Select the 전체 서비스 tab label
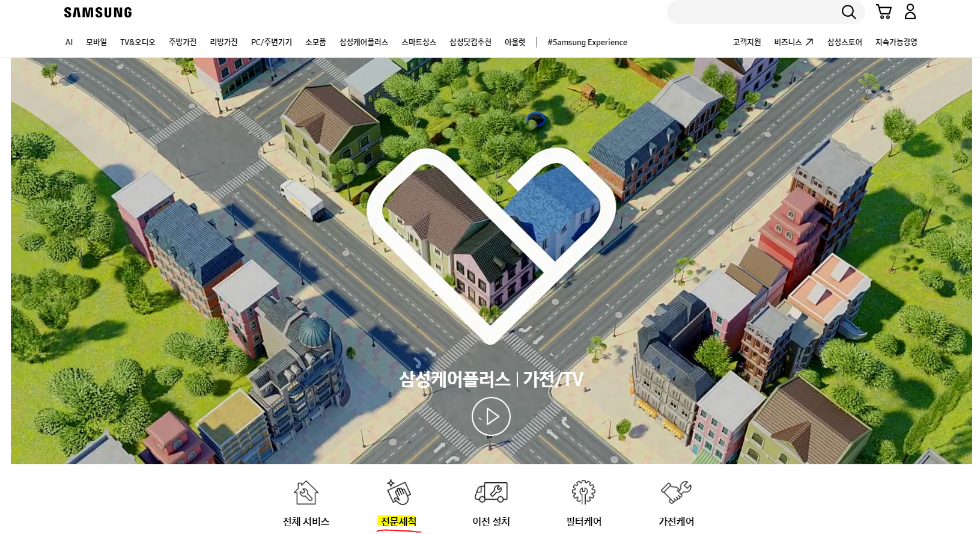 pos(306,521)
